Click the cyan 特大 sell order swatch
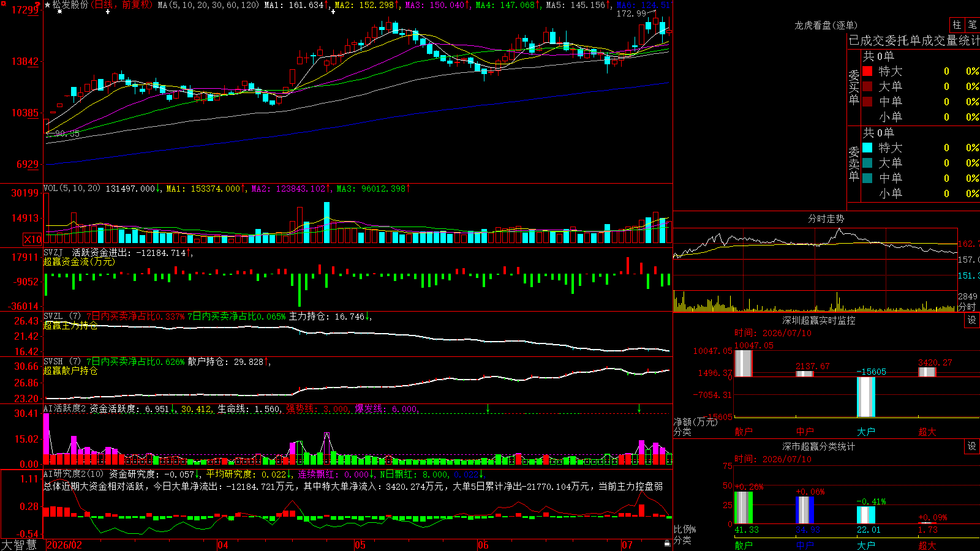Screen dimensions: 980x551 pos(867,148)
